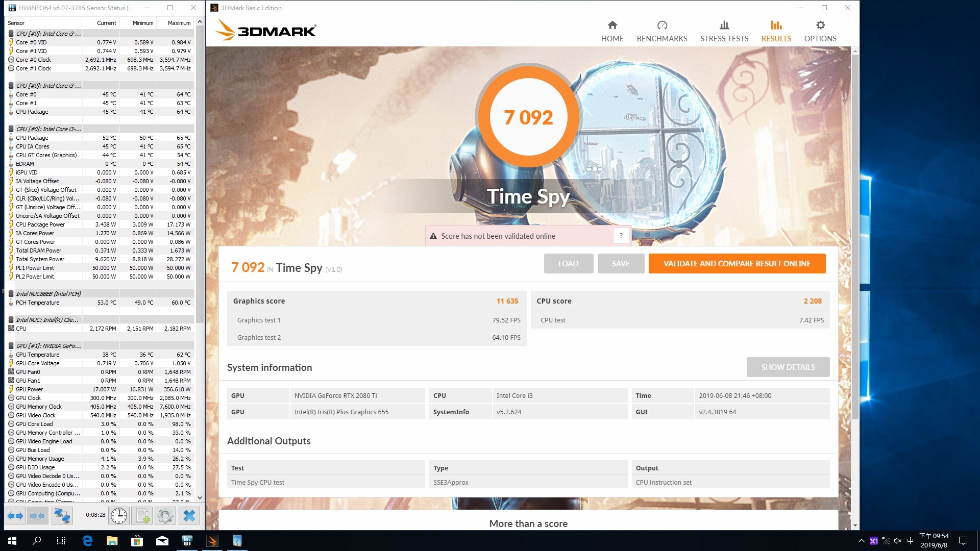This screenshot has height=551, width=980.
Task: Click the Time Spy CPU test cell
Action: [x=326, y=482]
